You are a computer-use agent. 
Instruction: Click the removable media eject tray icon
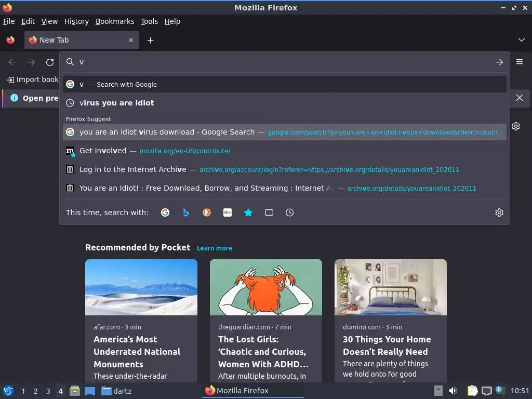click(438, 391)
